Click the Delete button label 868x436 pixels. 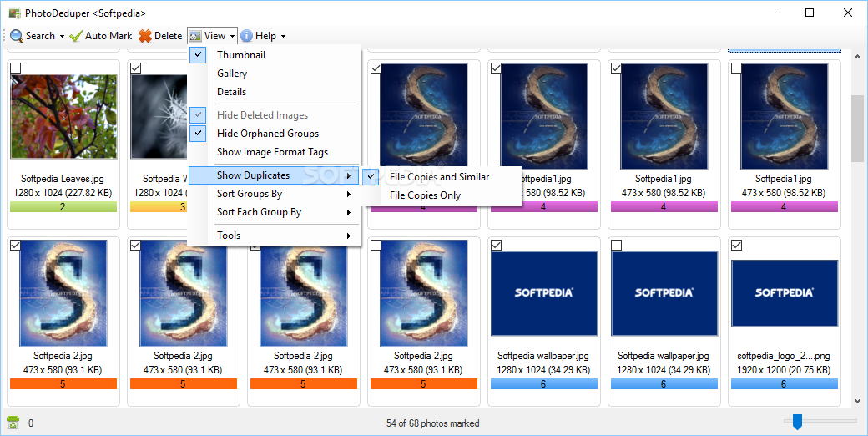[x=169, y=36]
